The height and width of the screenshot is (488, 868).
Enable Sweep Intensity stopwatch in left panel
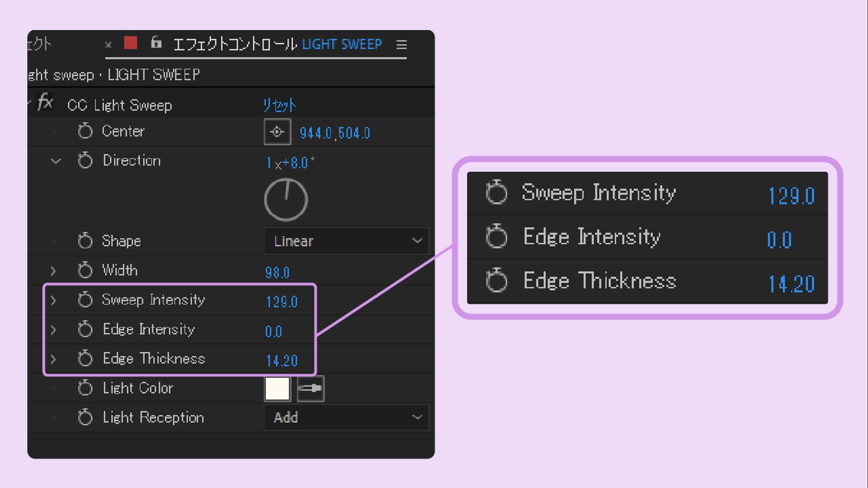85,300
